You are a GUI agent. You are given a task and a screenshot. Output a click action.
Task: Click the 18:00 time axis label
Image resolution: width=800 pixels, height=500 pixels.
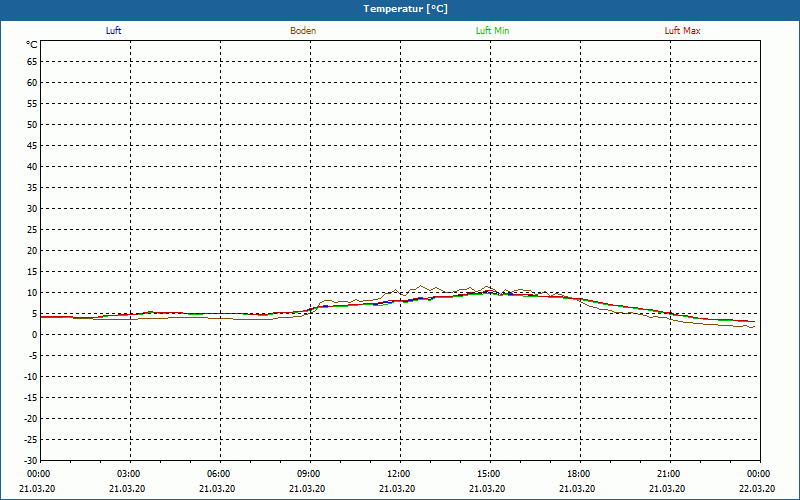tap(579, 474)
